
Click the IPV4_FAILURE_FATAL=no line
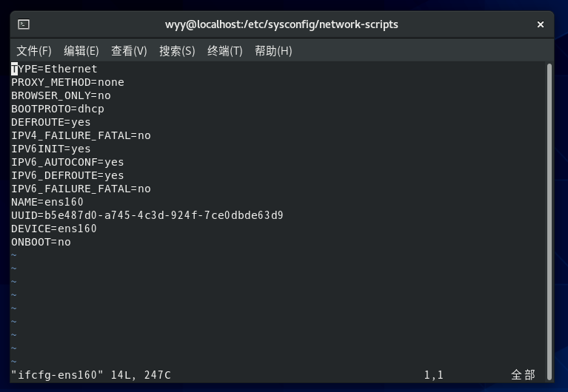[81, 135]
